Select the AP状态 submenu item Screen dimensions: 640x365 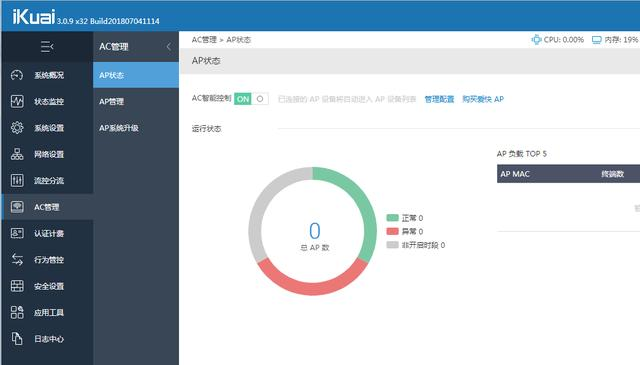click(x=136, y=75)
